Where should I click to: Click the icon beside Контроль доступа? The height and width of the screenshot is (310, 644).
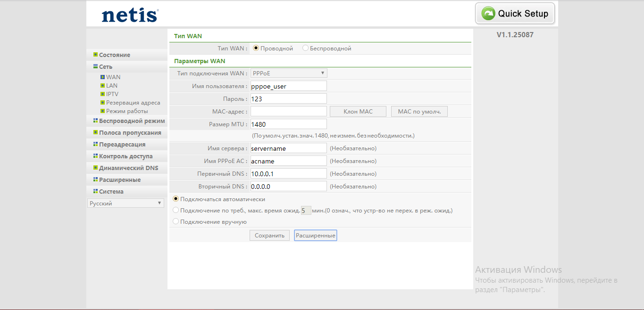pyautogui.click(x=95, y=156)
